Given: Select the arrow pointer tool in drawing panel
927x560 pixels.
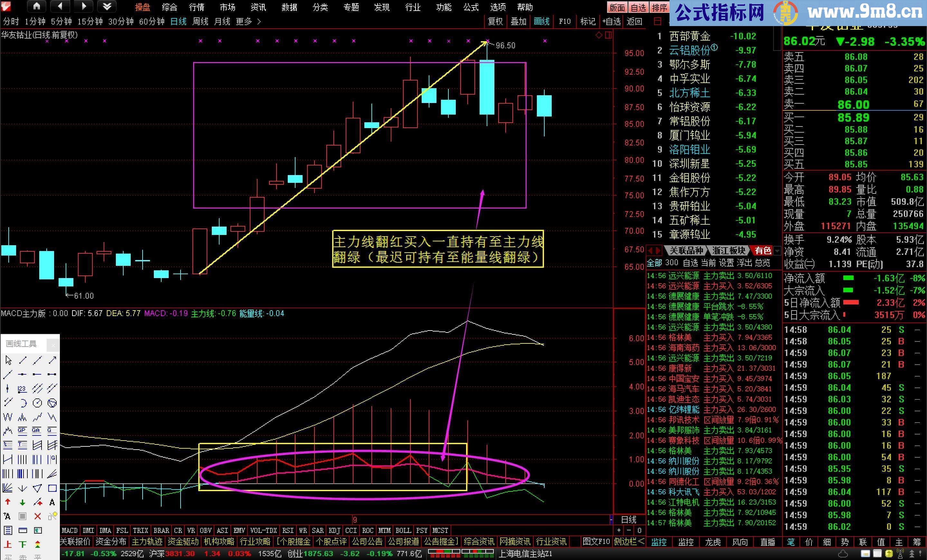Looking at the screenshot, I should [x=8, y=360].
